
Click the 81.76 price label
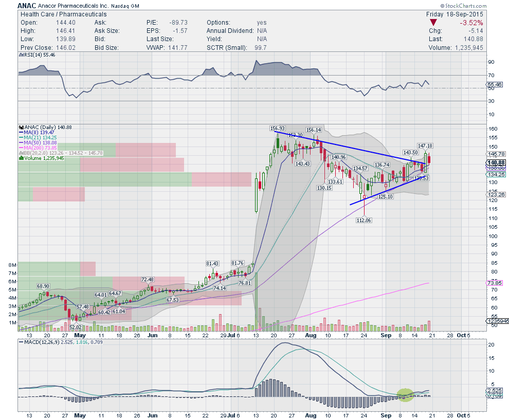click(238, 263)
